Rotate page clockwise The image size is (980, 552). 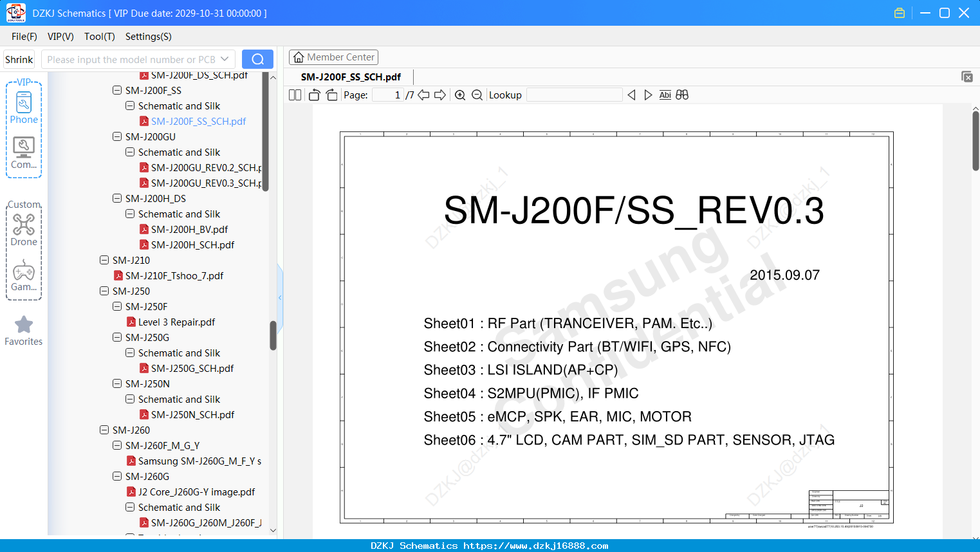(331, 95)
